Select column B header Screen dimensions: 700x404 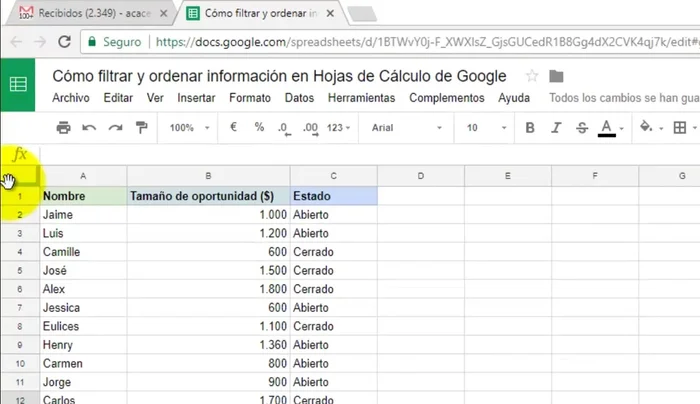pos(208,176)
